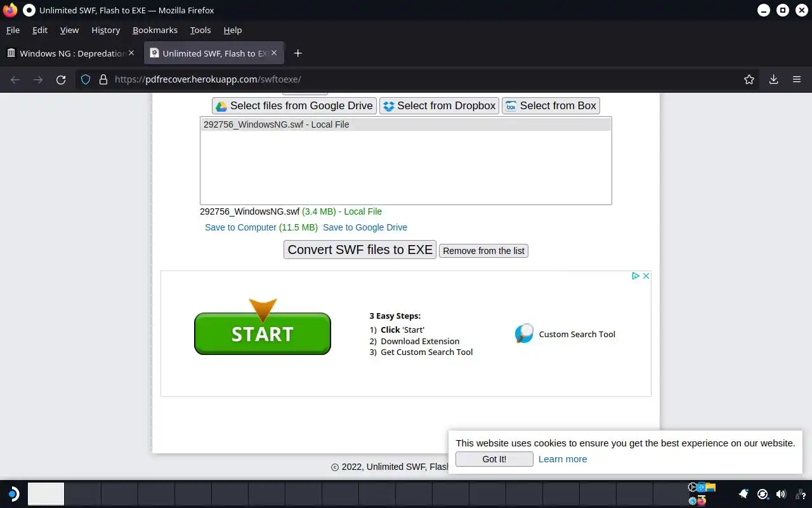Click the Dropbox icon in Select from Dropbox

389,106
